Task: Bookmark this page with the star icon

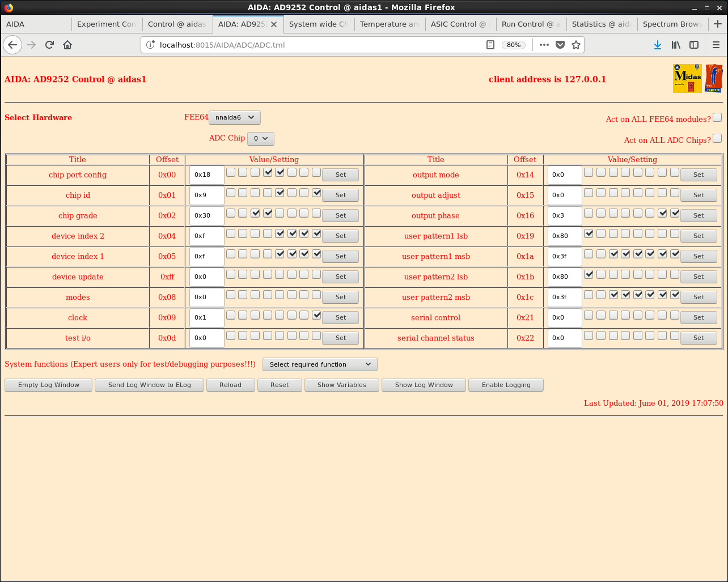Action: [x=576, y=45]
